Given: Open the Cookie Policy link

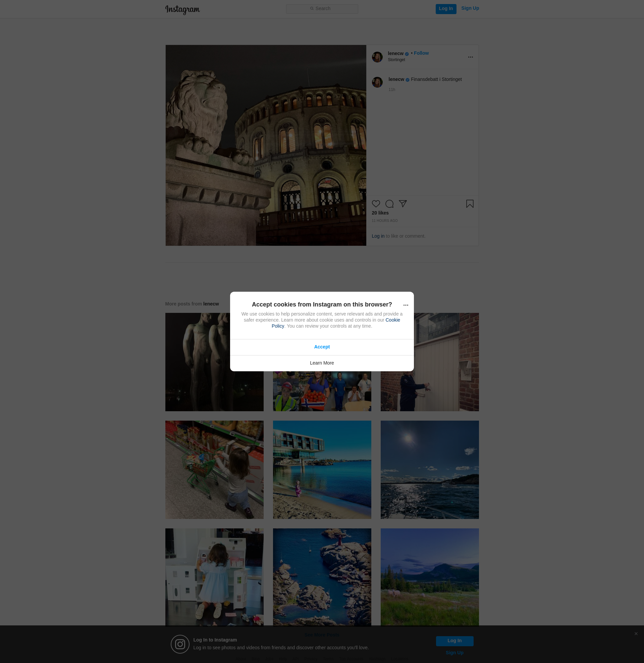Looking at the screenshot, I should (x=392, y=320).
